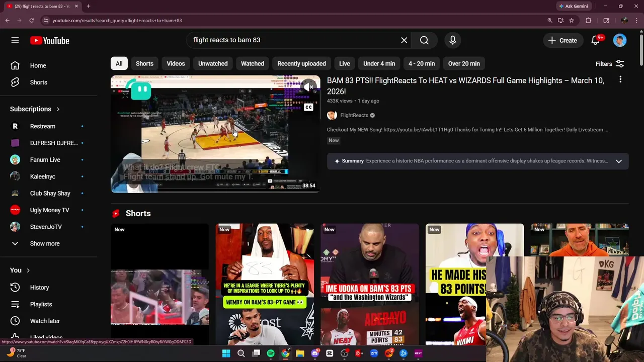Expand the AI Summary chevron

click(x=619, y=161)
